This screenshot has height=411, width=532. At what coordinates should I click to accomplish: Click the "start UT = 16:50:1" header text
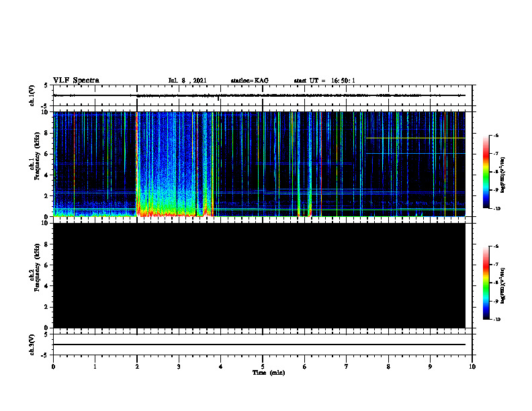pos(324,81)
